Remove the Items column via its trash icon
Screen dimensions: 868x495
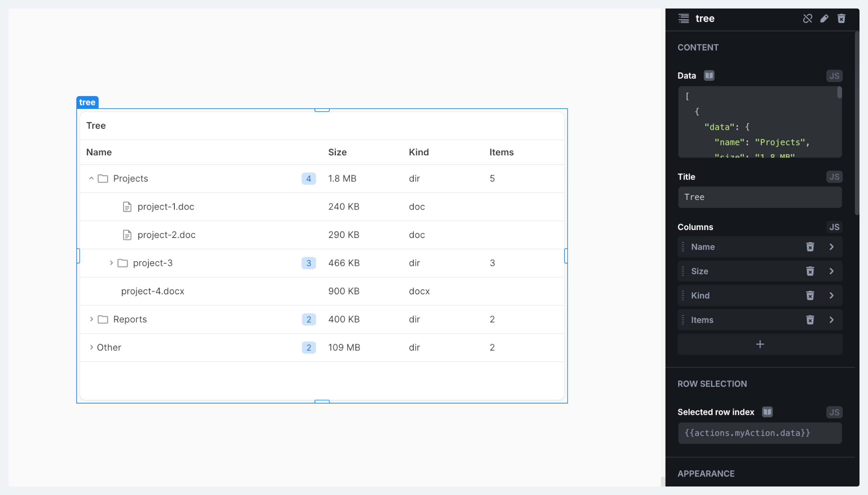click(810, 320)
